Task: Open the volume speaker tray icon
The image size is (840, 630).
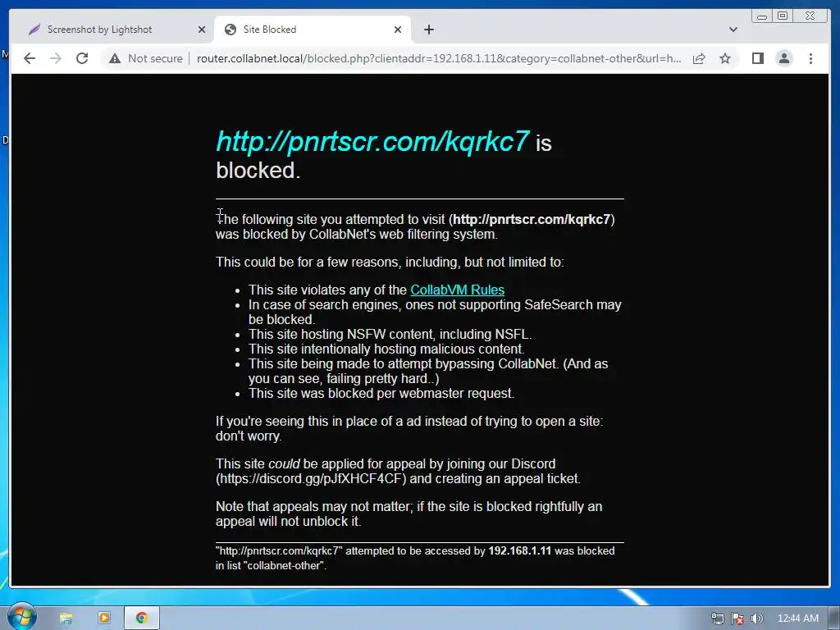Action: 756,619
